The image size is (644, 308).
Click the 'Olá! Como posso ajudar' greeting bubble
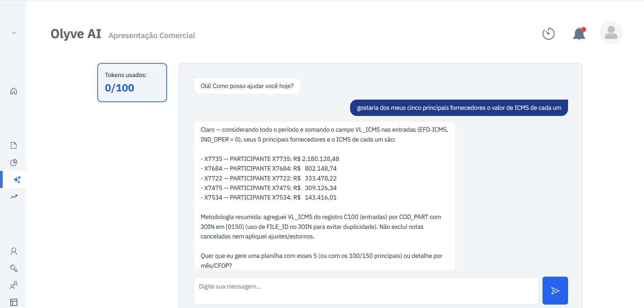(x=247, y=86)
